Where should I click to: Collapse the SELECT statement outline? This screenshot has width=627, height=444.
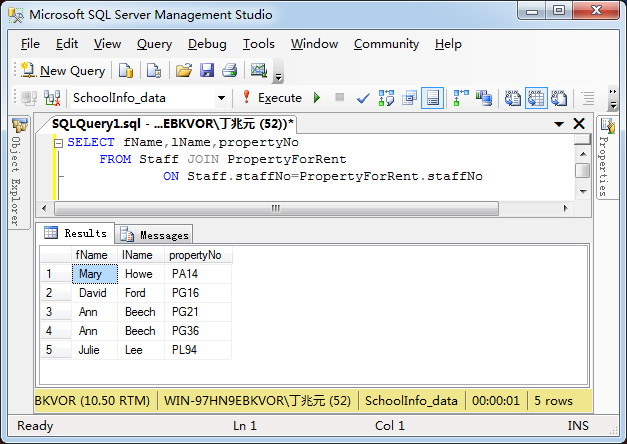(58, 143)
